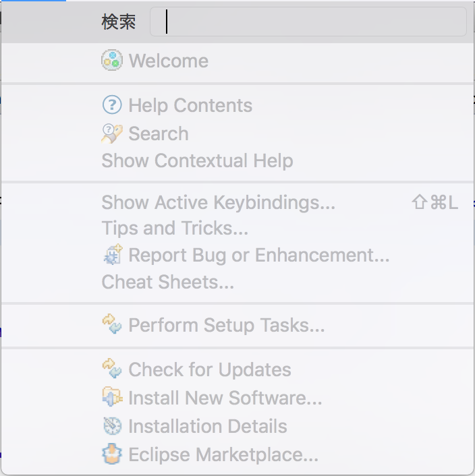The image size is (475, 476).
Task: Click the Install New Software icon
Action: tap(111, 398)
